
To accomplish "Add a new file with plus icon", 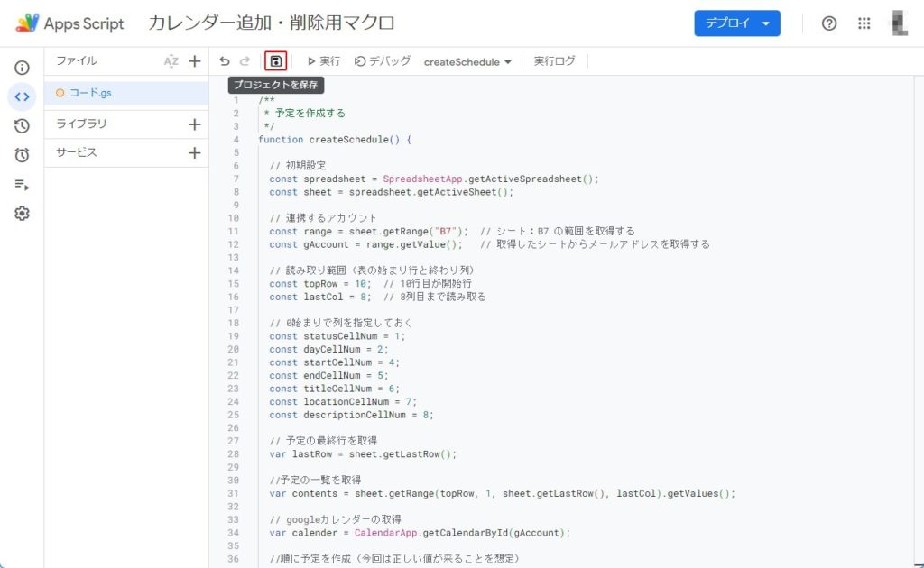I will [194, 61].
